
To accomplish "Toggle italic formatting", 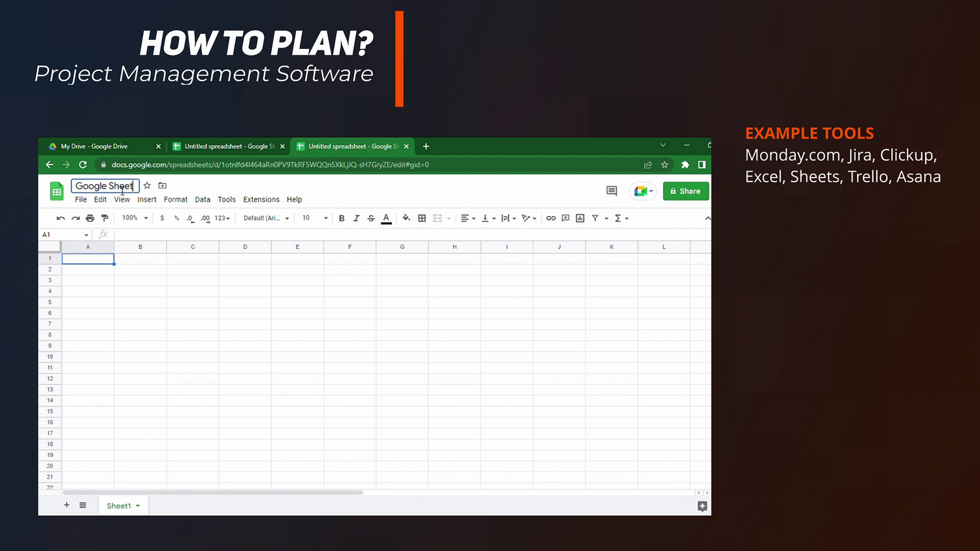I will tap(356, 218).
